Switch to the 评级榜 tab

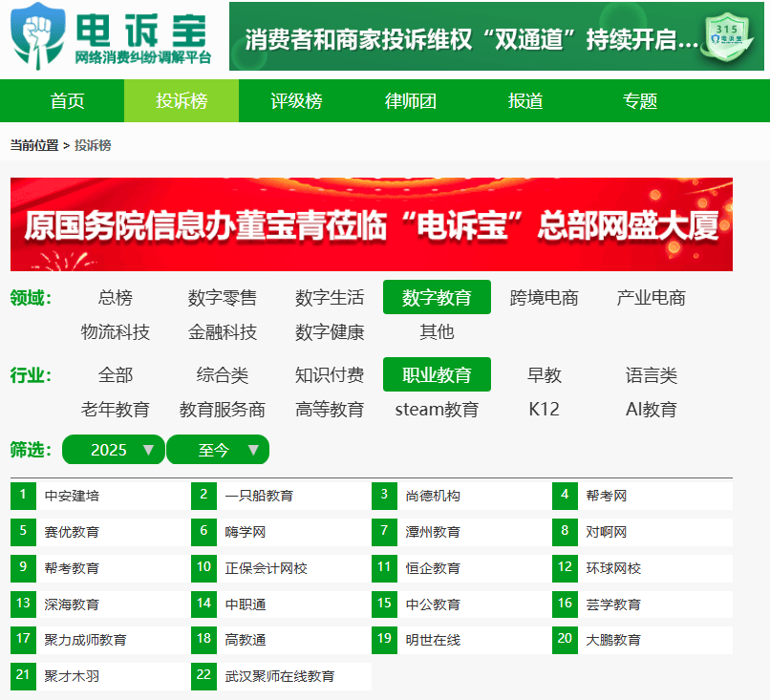[296, 101]
